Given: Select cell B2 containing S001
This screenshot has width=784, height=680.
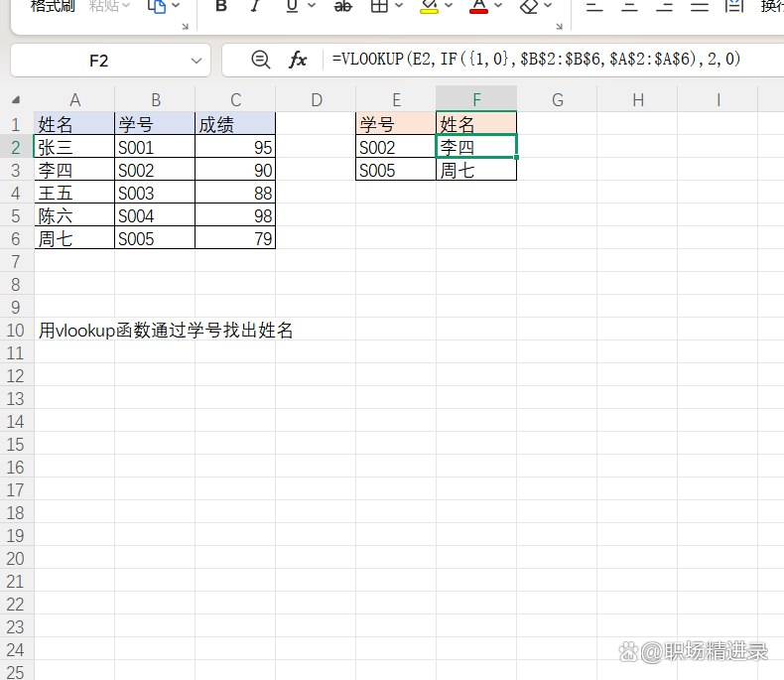Looking at the screenshot, I should [x=155, y=147].
